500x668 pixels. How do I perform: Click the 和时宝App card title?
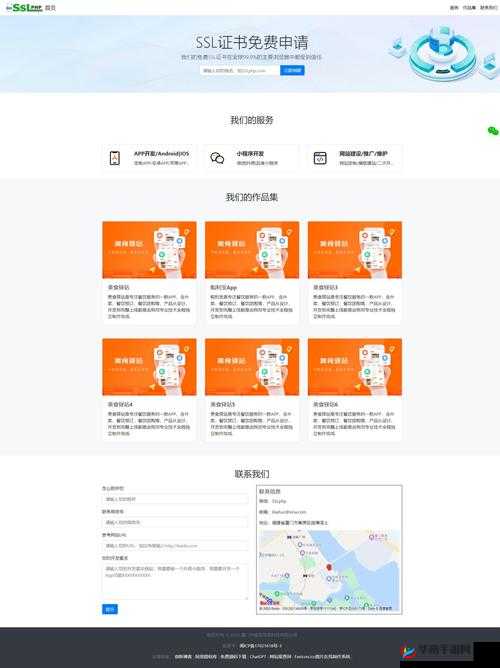(x=223, y=288)
